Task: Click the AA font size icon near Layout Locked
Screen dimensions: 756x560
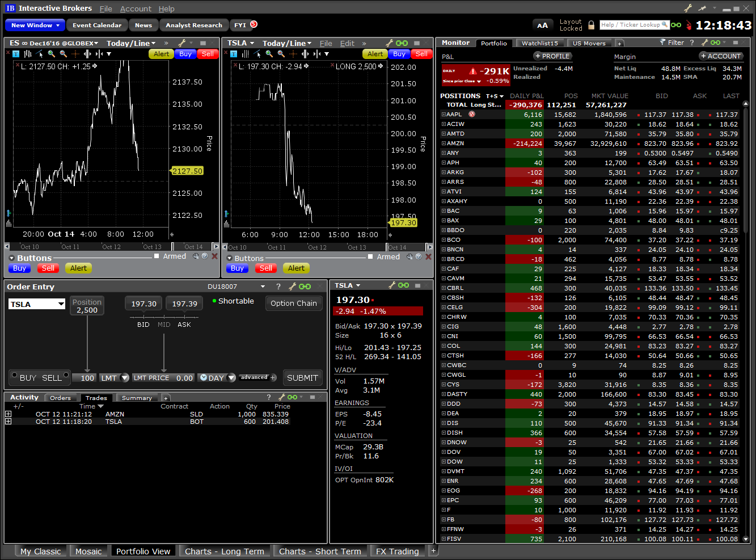Action: pos(543,25)
